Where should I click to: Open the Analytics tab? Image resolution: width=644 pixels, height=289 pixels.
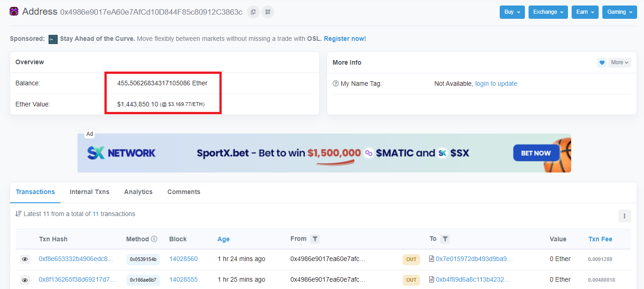(138, 192)
